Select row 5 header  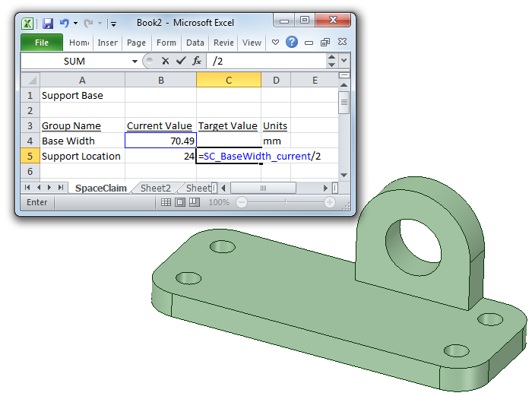(x=30, y=156)
